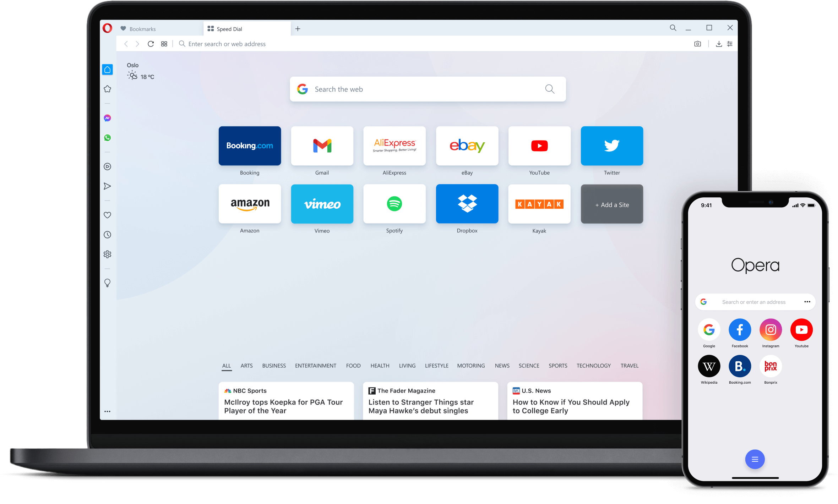This screenshot has height=504, width=838.
Task: Select the TRAVEL news filter tab
Action: point(630,365)
